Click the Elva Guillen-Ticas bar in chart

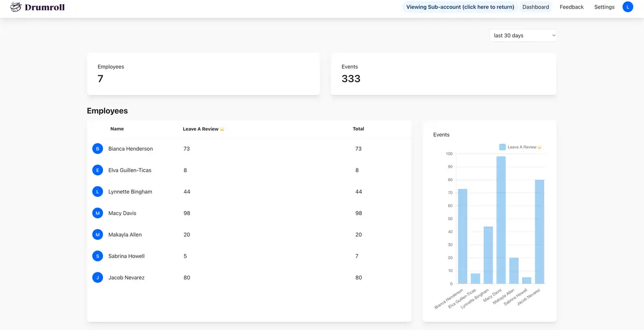pyautogui.click(x=475, y=278)
